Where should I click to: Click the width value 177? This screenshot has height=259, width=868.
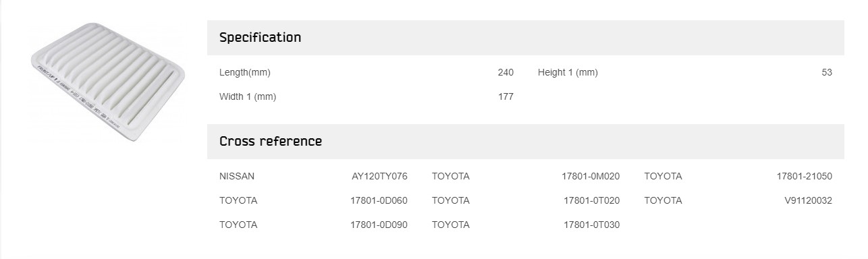(x=506, y=97)
